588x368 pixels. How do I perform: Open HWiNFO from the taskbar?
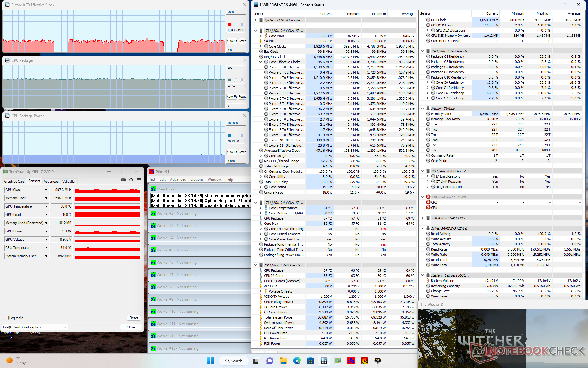(324, 361)
